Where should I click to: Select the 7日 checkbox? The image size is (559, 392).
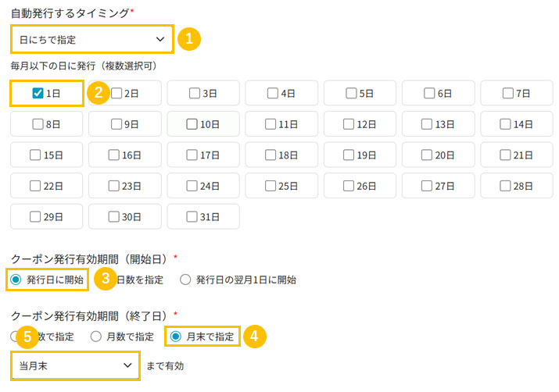coord(507,93)
